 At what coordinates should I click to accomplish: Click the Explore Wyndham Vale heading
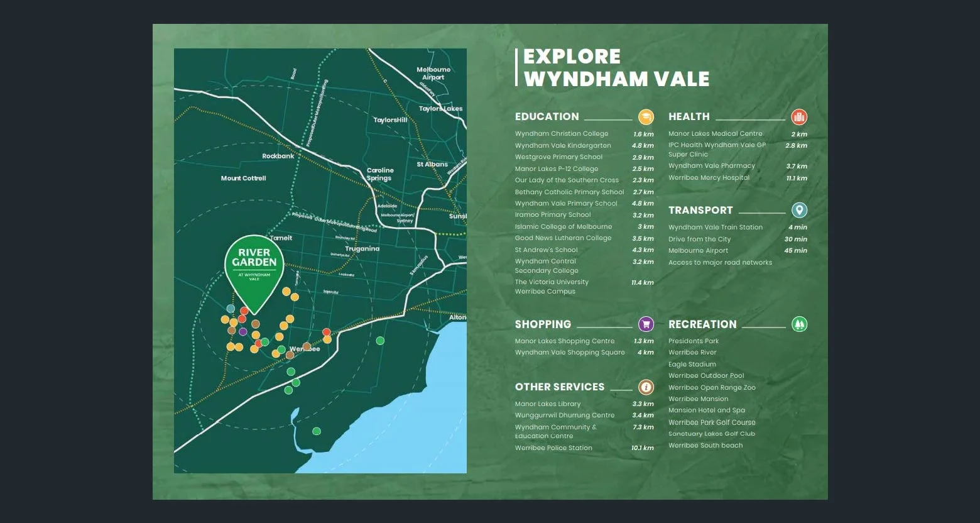[616, 68]
